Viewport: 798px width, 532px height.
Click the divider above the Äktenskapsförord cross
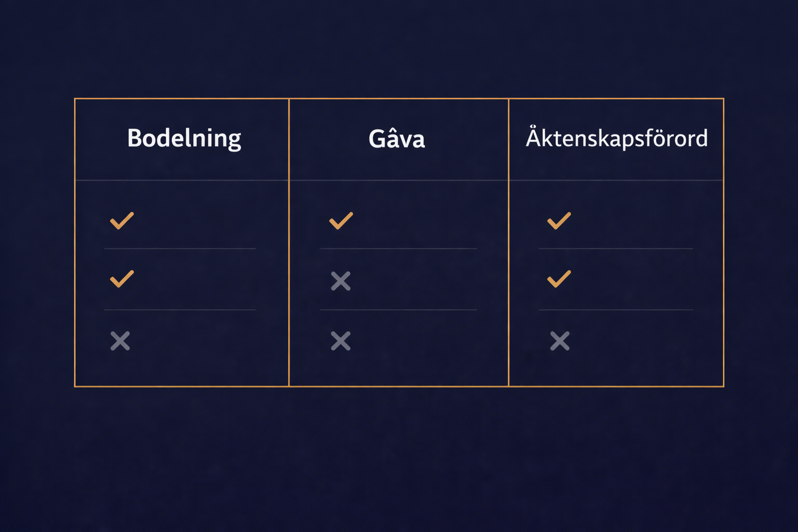[x=616, y=310]
